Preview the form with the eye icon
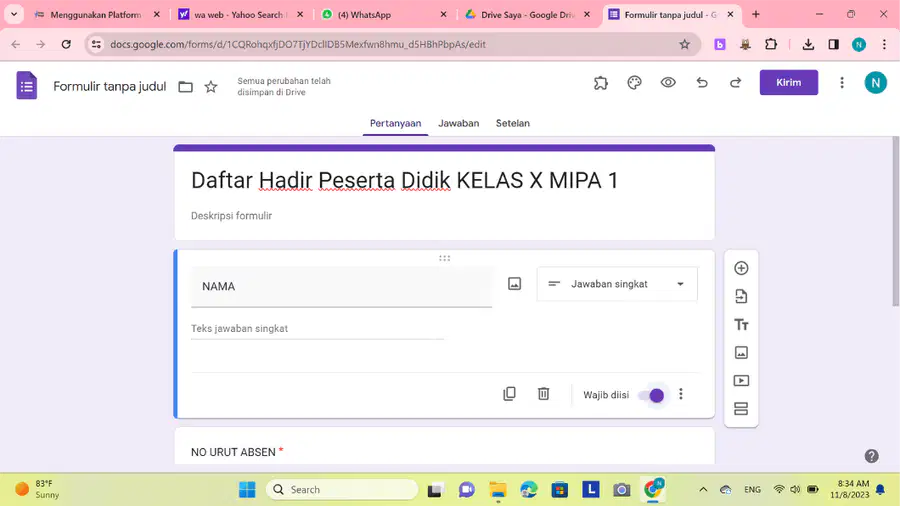 tap(668, 83)
